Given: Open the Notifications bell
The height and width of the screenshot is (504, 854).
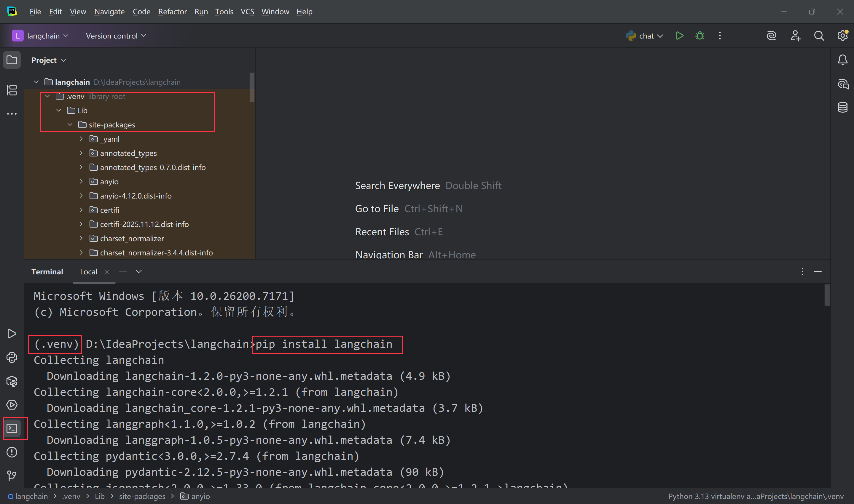Looking at the screenshot, I should pos(842,60).
